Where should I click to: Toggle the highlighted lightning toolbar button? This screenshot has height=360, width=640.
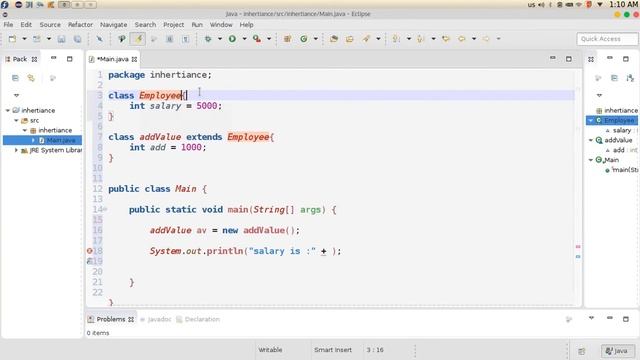pos(138,39)
